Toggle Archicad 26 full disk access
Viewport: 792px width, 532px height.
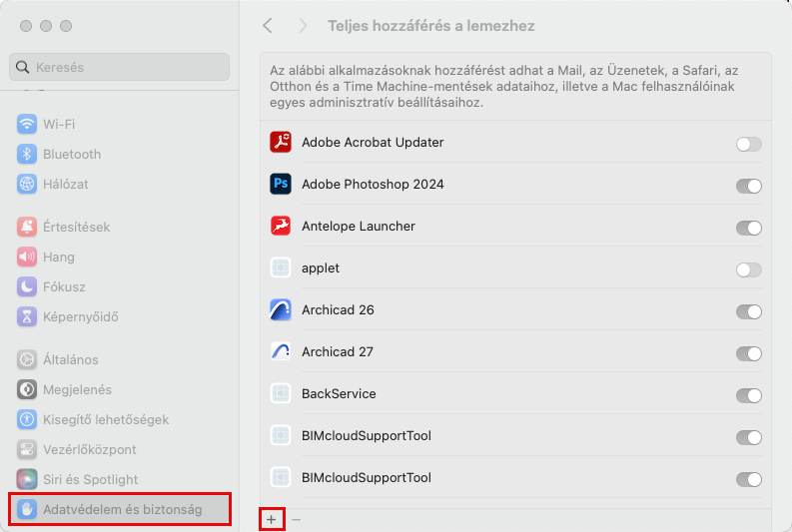click(749, 312)
